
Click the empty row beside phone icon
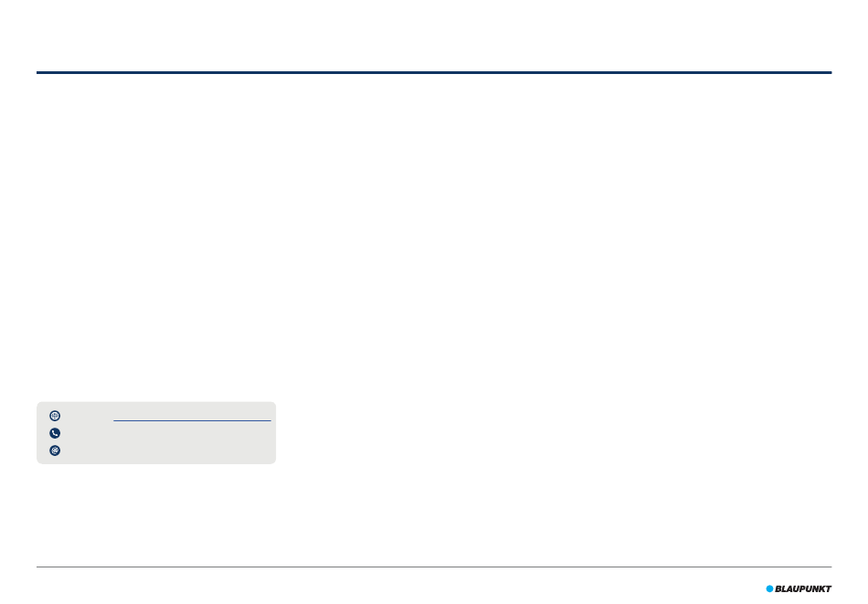(x=166, y=433)
